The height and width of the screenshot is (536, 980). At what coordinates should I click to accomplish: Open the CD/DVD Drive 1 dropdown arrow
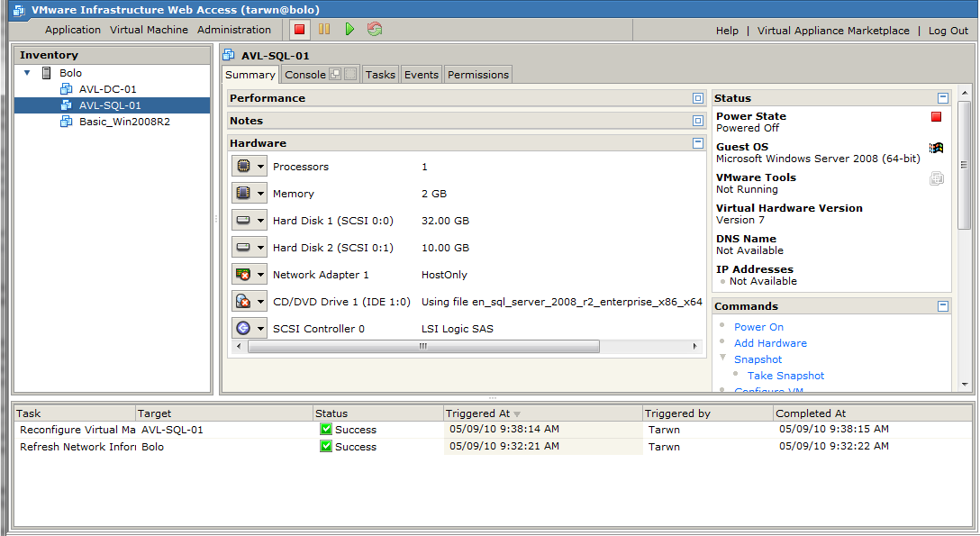pos(260,302)
